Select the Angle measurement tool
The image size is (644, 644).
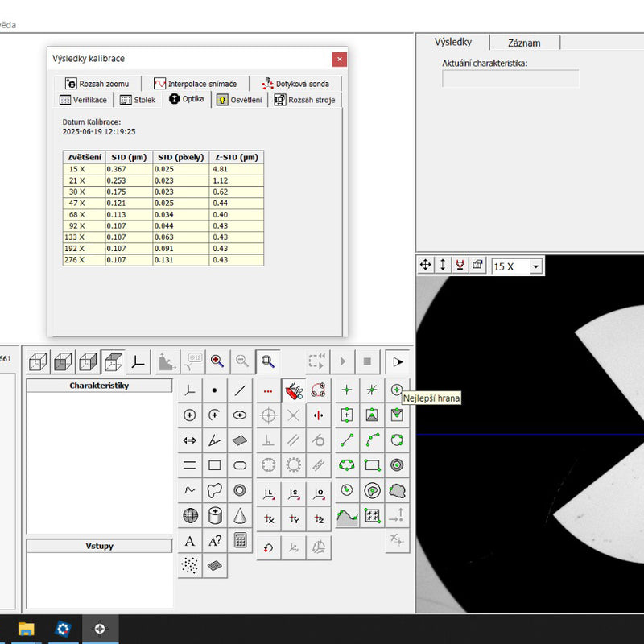214,440
